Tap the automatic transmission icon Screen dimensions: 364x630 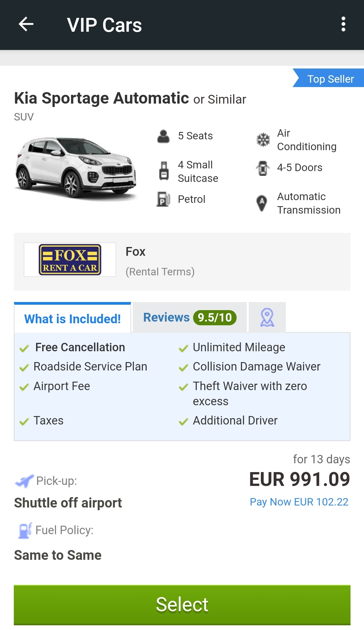262,203
